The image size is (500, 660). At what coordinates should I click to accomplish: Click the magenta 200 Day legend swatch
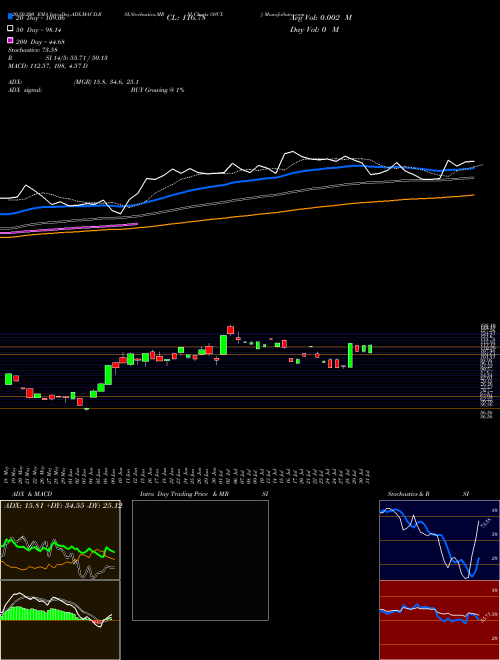(10, 41)
